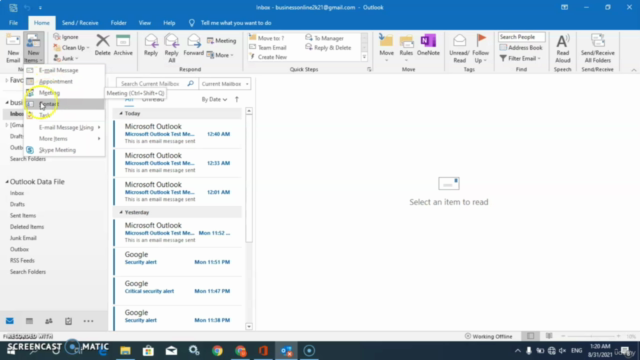Click the Rules icon

click(x=406, y=48)
